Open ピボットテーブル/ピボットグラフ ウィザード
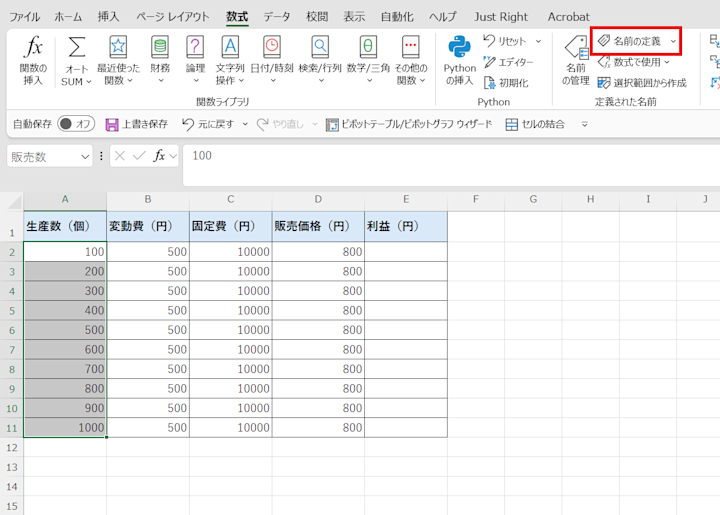Screen dimensions: 720x515 [409, 124]
